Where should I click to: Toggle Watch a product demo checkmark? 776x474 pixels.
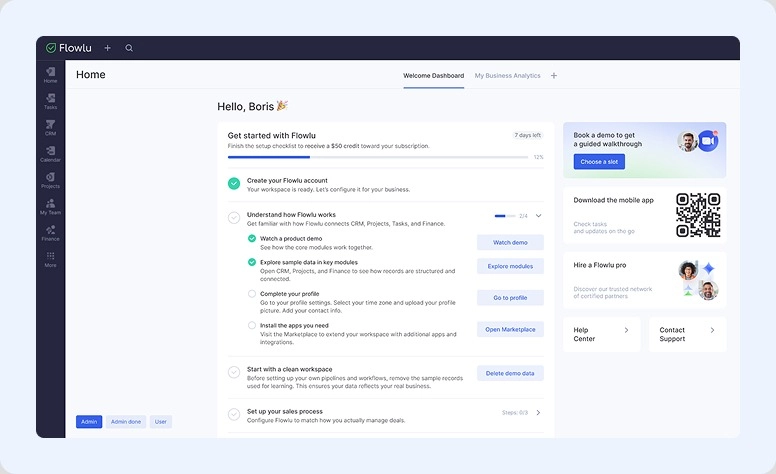pyautogui.click(x=252, y=238)
